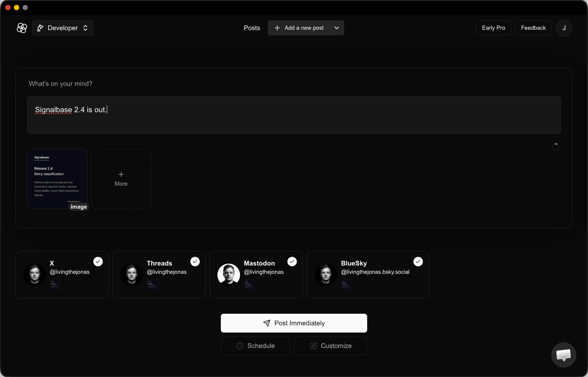Viewport: 588px width, 377px height.
Task: Add more media with the plus tile
Action: [x=121, y=179]
